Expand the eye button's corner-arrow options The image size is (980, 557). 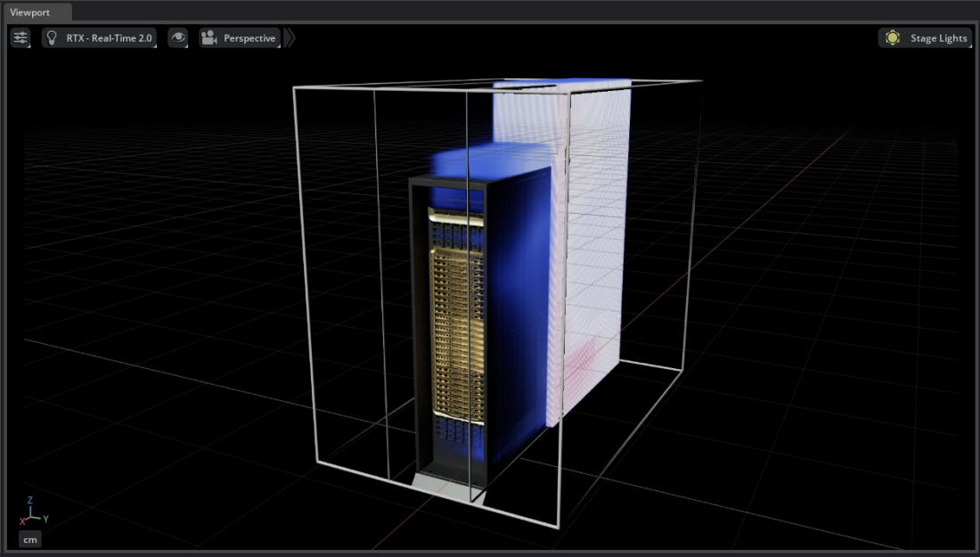pos(185,45)
